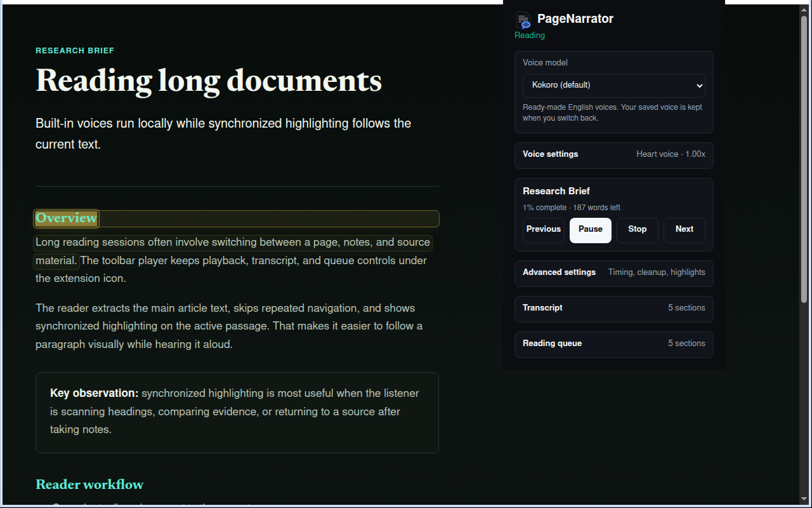812x508 pixels.
Task: Expand the Transcript section
Action: 613,309
